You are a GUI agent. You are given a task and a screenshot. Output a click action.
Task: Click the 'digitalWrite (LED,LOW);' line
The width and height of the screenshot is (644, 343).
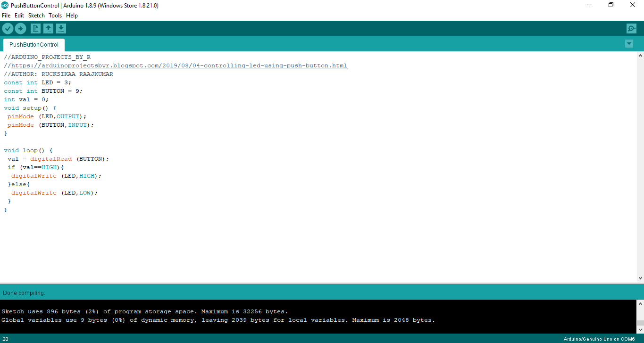55,193
